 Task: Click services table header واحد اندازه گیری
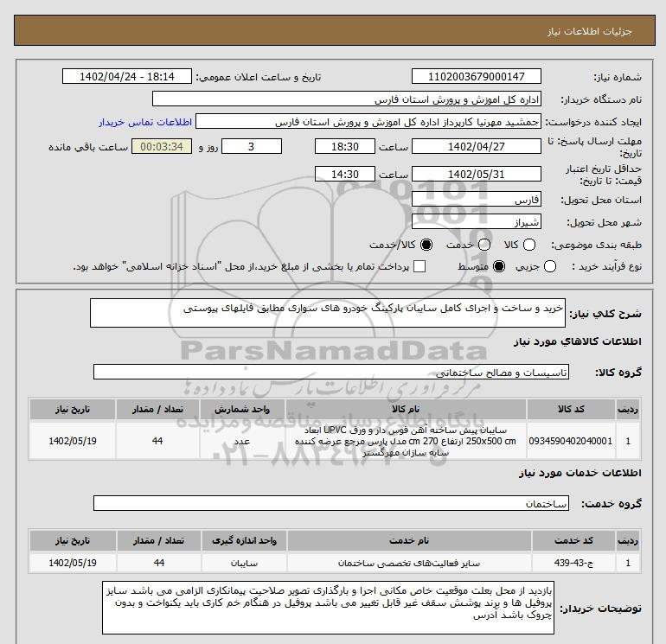[x=244, y=540]
